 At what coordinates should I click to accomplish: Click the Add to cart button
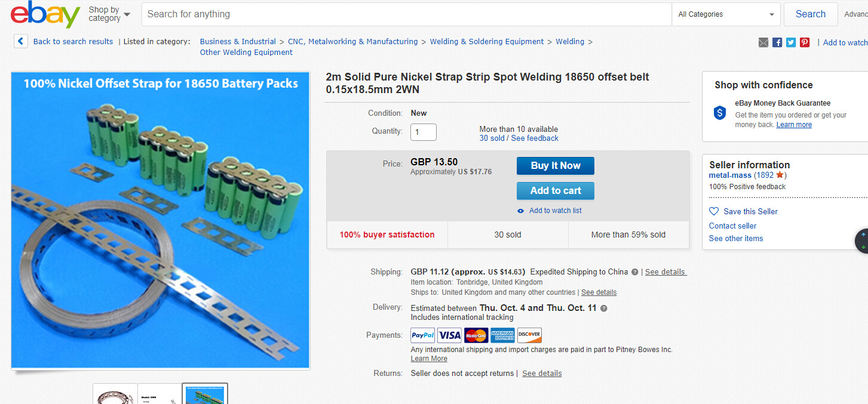[555, 191]
